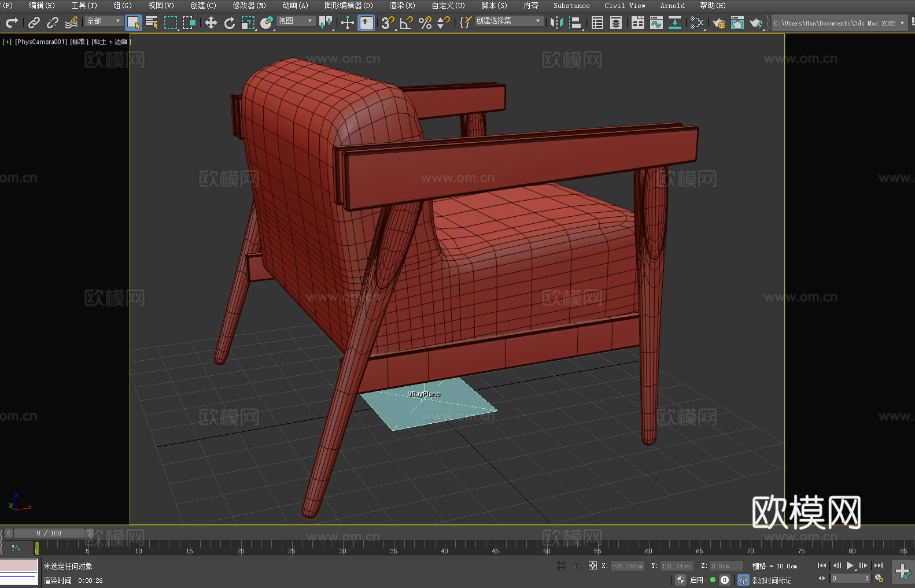
Task: Open the 创建选择集 named selection dropdown
Action: click(x=509, y=21)
